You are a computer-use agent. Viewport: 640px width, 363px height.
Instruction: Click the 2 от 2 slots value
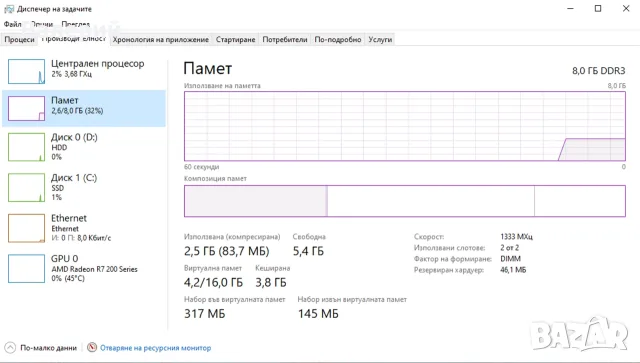coord(509,248)
